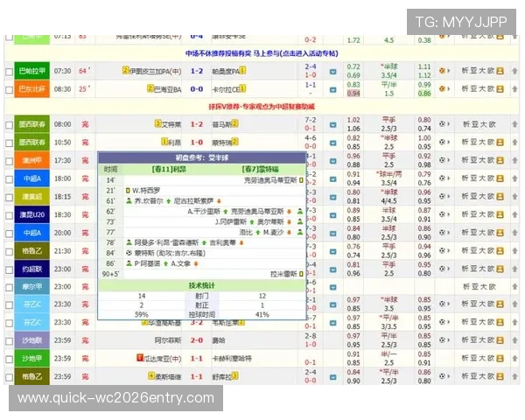The width and height of the screenshot is (525, 420).
Task: Click the orange 巴东北杯 league badge
Action: pos(31,88)
